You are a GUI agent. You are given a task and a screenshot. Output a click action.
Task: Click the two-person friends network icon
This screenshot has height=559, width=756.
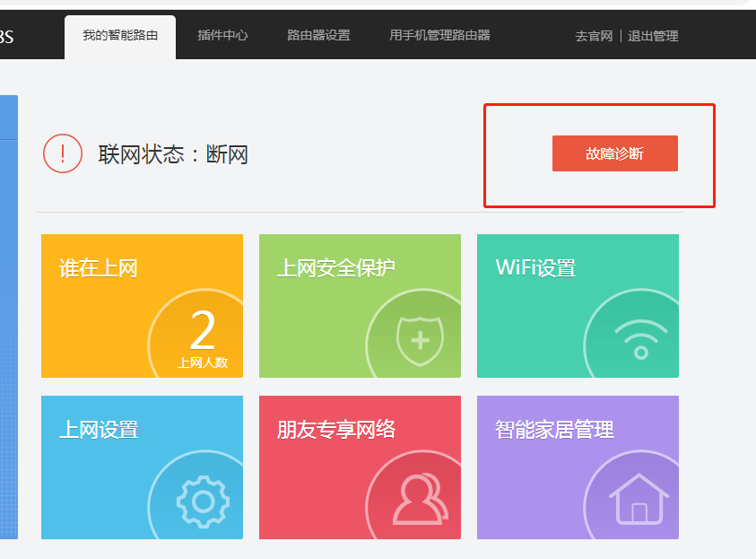click(x=421, y=499)
